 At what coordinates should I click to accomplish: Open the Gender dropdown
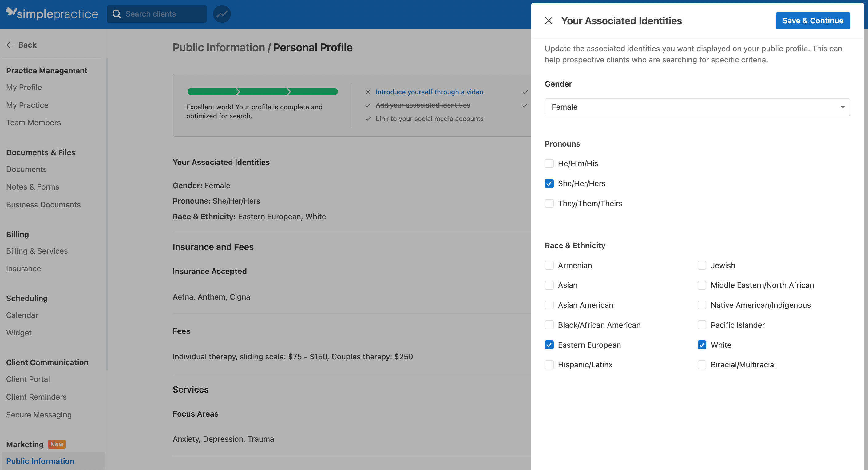pyautogui.click(x=697, y=107)
